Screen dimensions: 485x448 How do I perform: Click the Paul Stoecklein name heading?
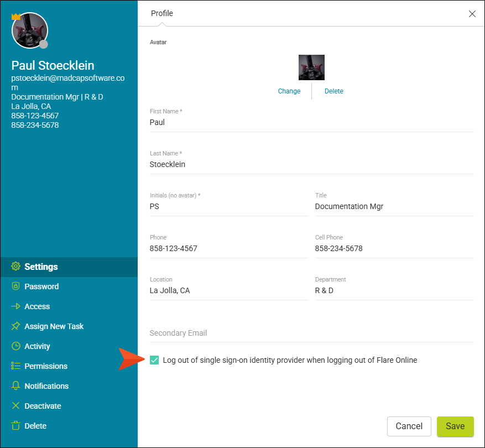53,66
